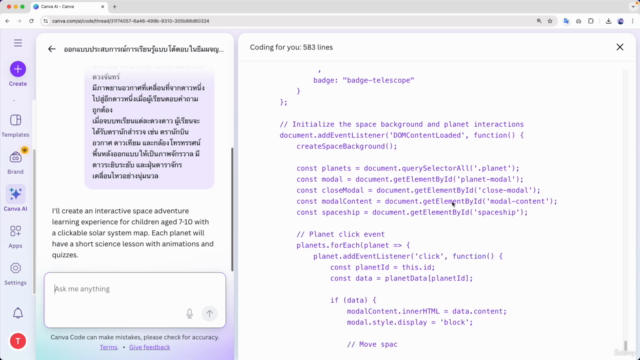This screenshot has height=360, width=640.
Task: Open the Brand section in sidebar
Action: (16, 162)
